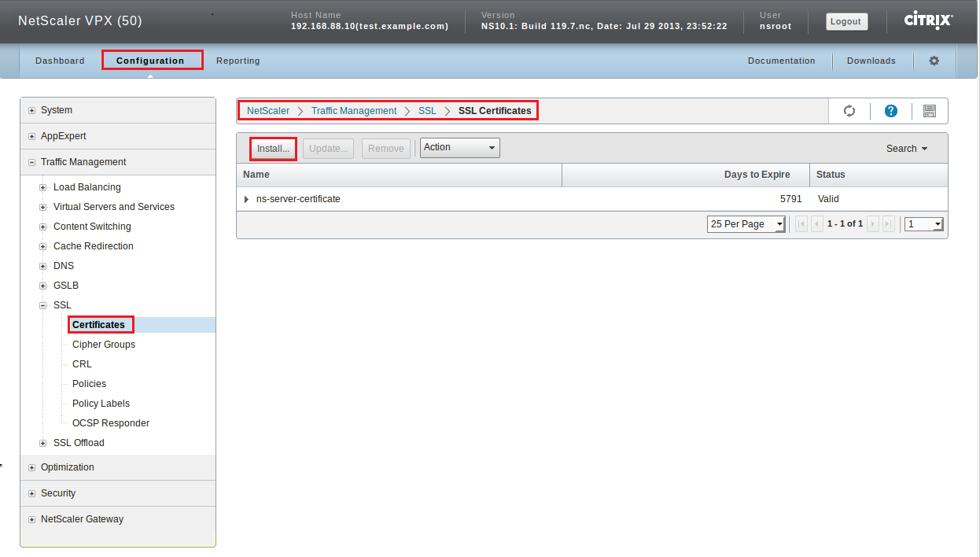Expand the ns-server-certificate row

click(246, 200)
